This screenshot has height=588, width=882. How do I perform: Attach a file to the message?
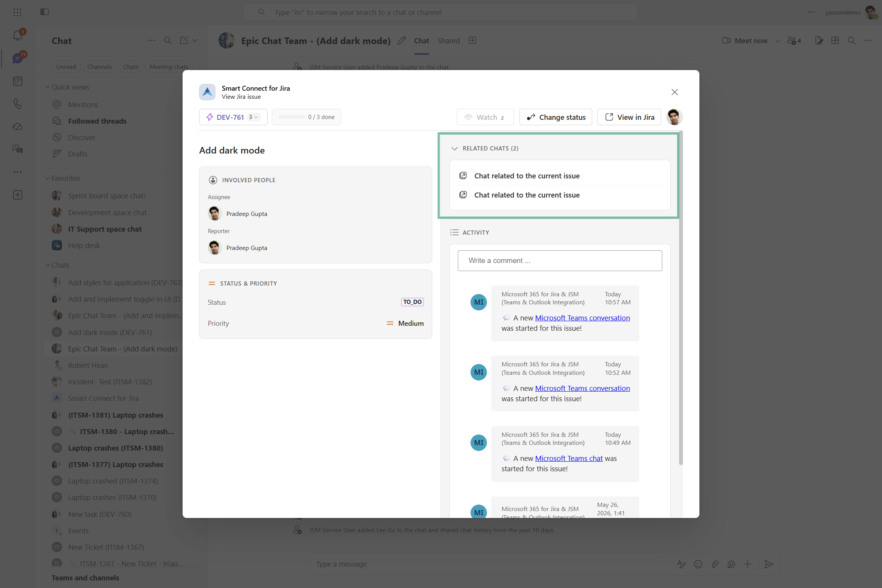point(715,564)
